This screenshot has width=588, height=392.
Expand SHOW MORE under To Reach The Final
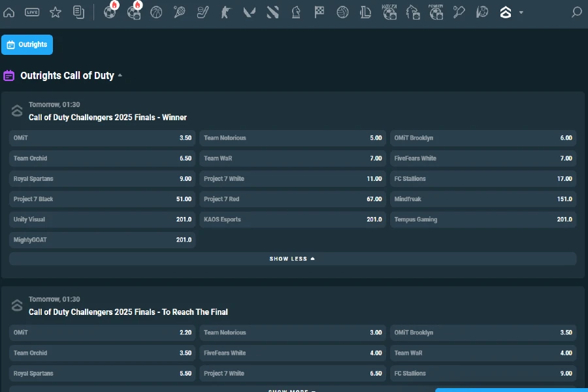(x=292, y=390)
